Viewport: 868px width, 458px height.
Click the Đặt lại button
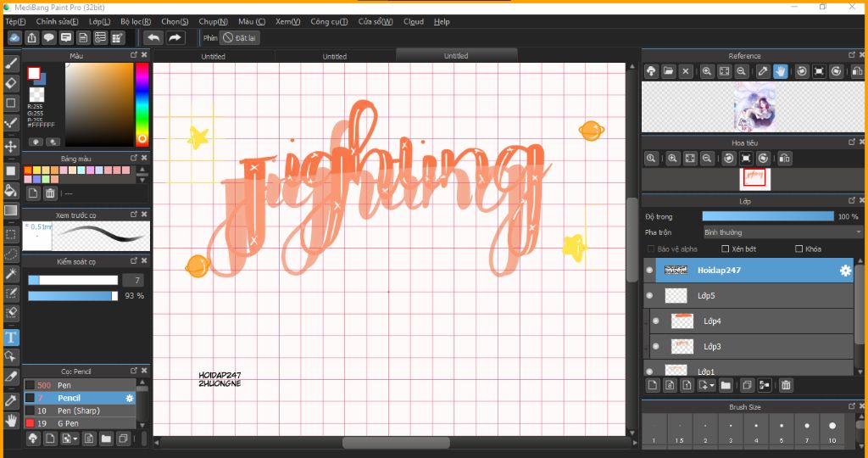(x=240, y=37)
